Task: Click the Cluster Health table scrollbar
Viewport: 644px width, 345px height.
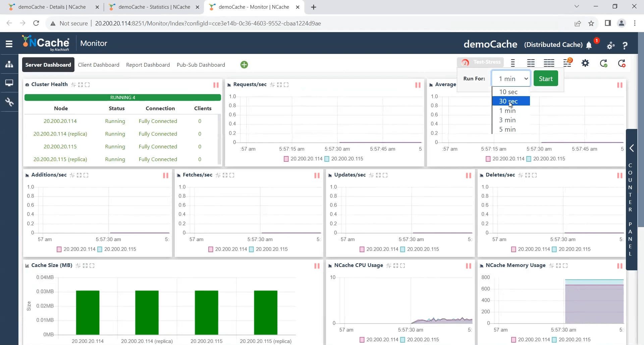Action: tap(219, 139)
